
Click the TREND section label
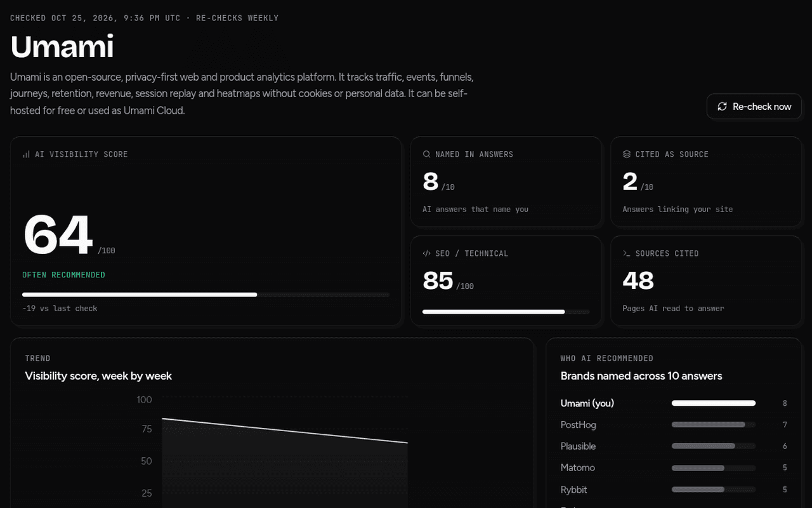[37, 359]
